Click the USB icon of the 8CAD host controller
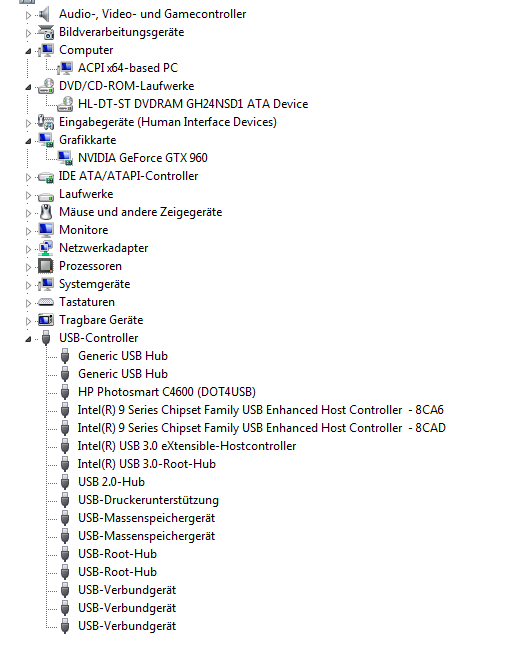Image resolution: width=525 pixels, height=665 pixels. pyautogui.click(x=65, y=428)
